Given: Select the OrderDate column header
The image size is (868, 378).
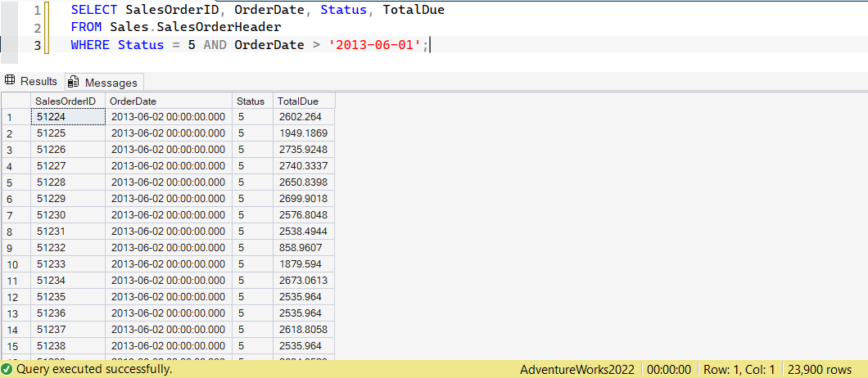Looking at the screenshot, I should (x=169, y=101).
